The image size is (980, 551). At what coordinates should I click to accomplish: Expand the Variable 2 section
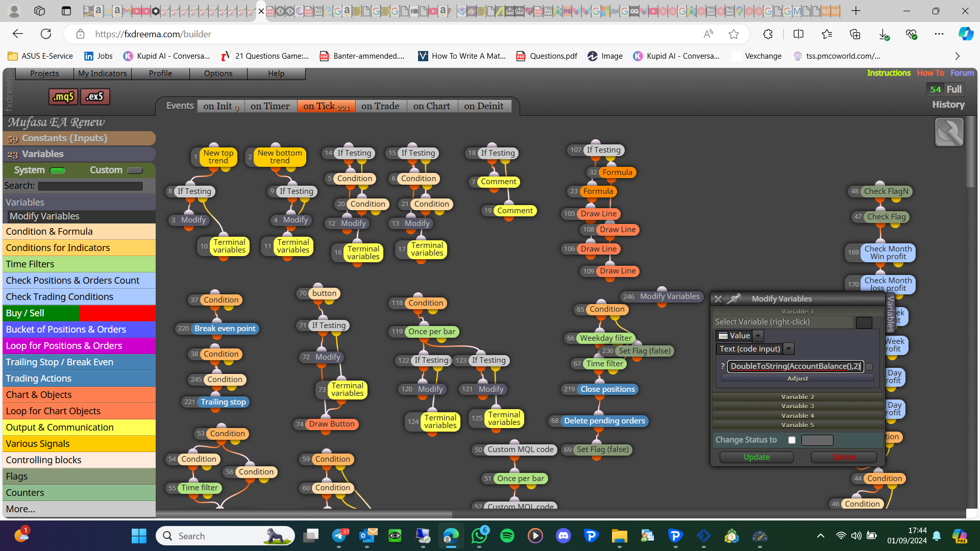coord(797,397)
